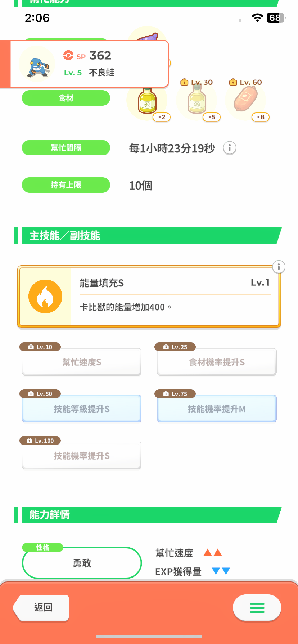Tap the info icon on main skill card
298x644 pixels.
pyautogui.click(x=279, y=267)
